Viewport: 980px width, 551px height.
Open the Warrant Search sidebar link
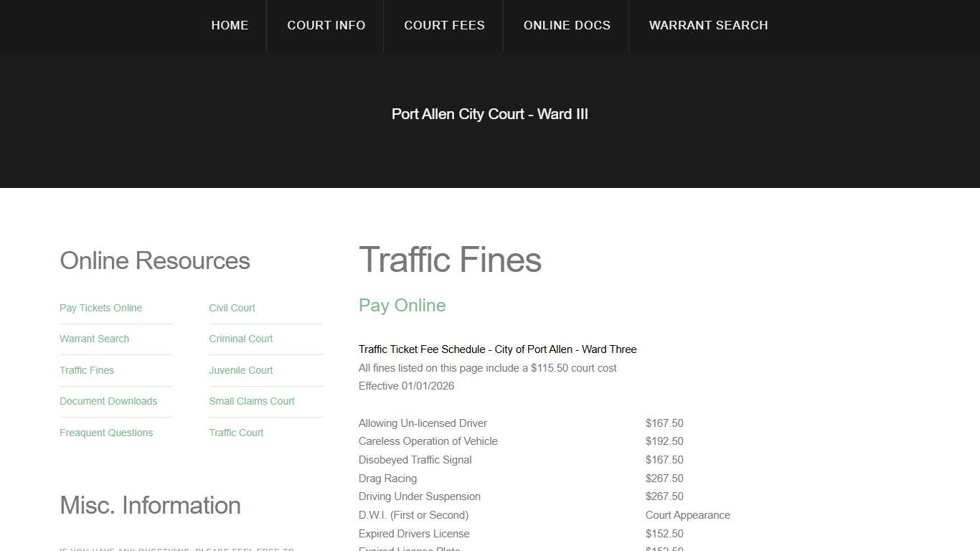pyautogui.click(x=94, y=339)
